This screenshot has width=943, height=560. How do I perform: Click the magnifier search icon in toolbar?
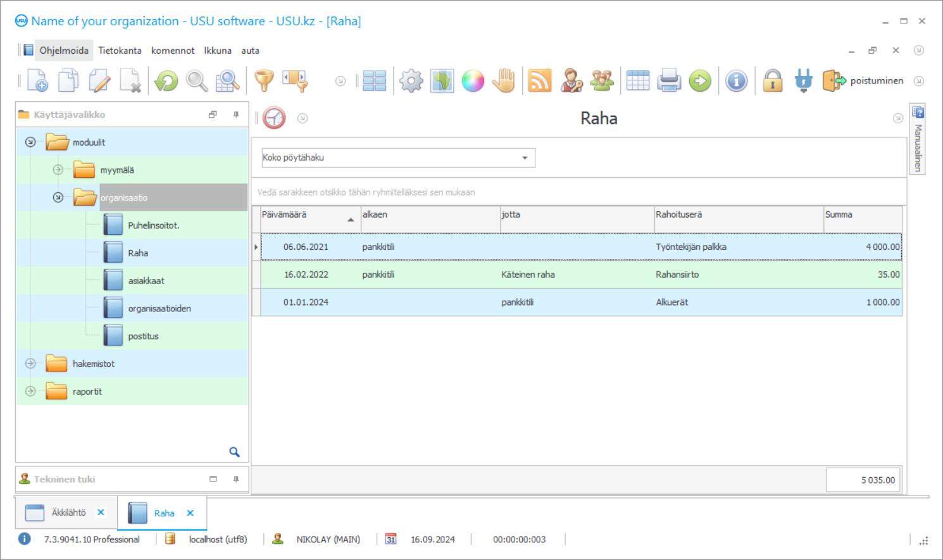click(197, 81)
